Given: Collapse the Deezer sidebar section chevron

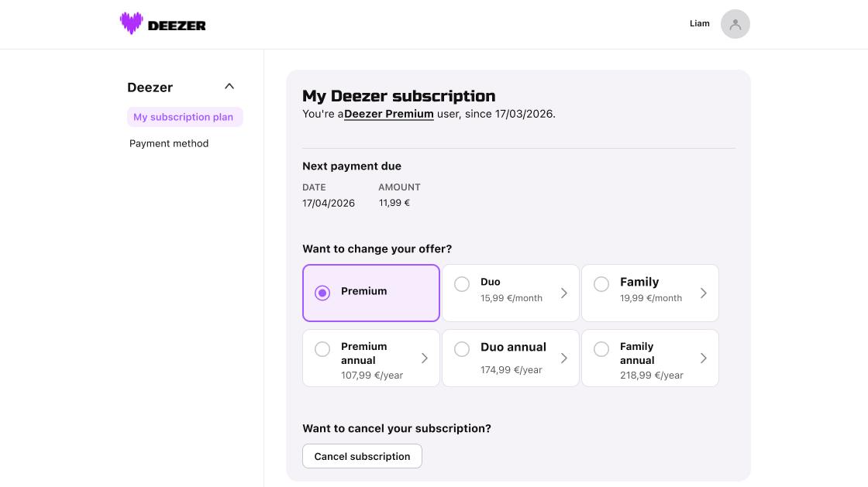Looking at the screenshot, I should click(x=229, y=86).
